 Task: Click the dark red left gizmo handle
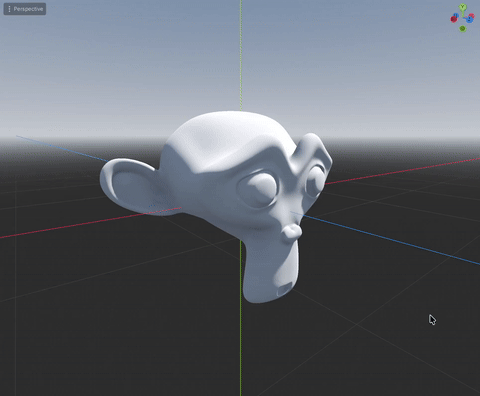click(454, 19)
